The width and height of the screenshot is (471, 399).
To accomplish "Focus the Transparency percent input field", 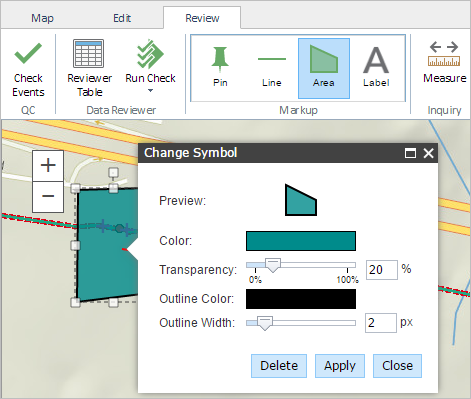I will click(x=382, y=270).
